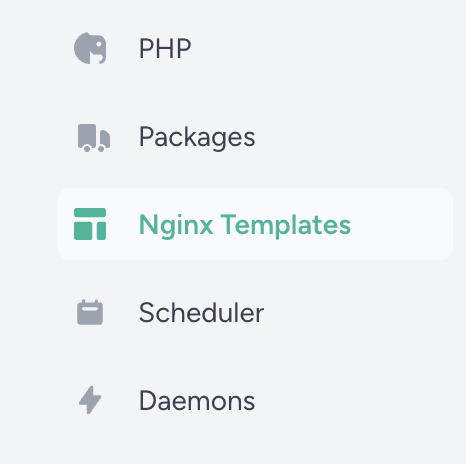466x464 pixels.
Task: Choose the gray elephant icon in sidebar
Action: point(90,48)
